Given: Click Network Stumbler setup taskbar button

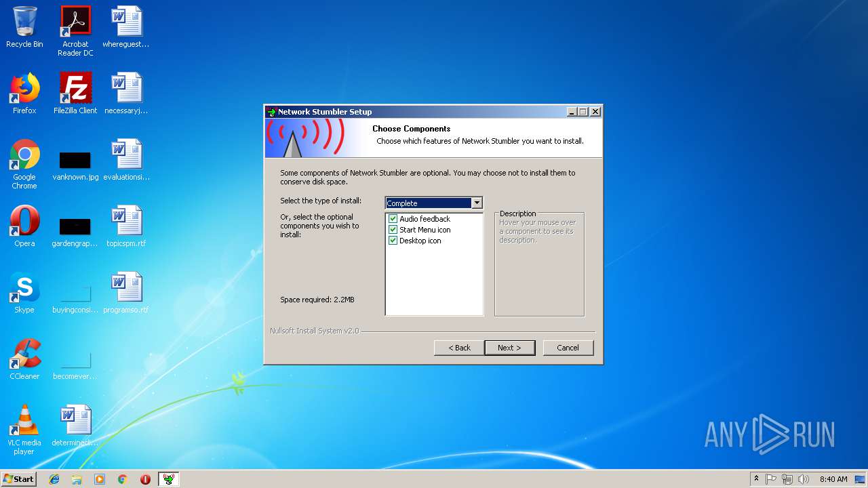Looking at the screenshot, I should [x=168, y=479].
